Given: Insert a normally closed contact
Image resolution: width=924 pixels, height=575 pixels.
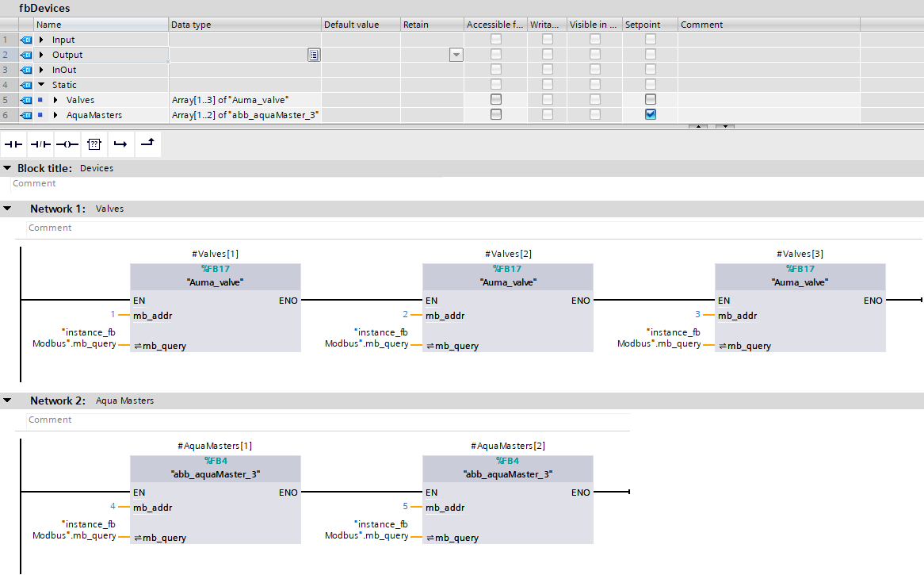Looking at the screenshot, I should [x=40, y=144].
